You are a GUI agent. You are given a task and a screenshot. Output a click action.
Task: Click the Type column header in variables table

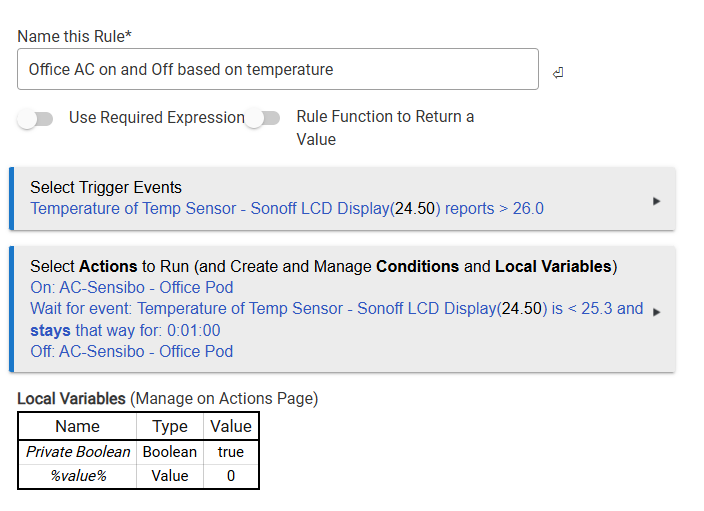169,426
